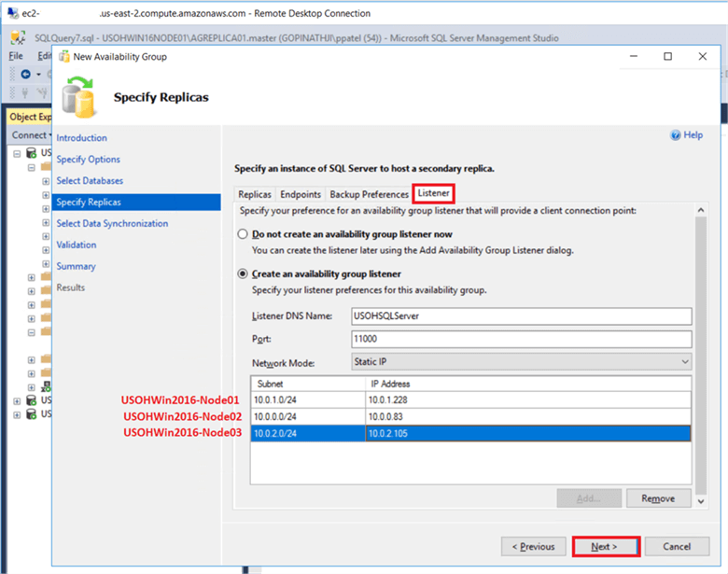Expand the bottom-most server node in Object Explorer

click(x=17, y=414)
